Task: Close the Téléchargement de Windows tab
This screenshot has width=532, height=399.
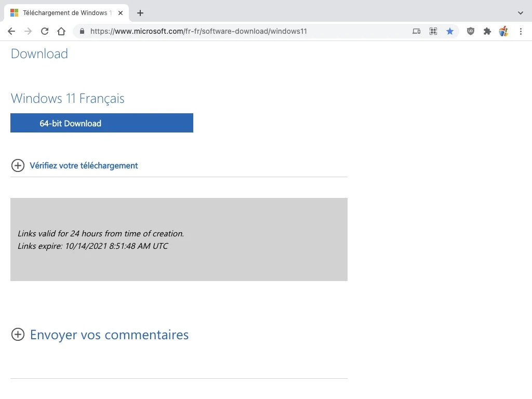Action: coord(121,13)
